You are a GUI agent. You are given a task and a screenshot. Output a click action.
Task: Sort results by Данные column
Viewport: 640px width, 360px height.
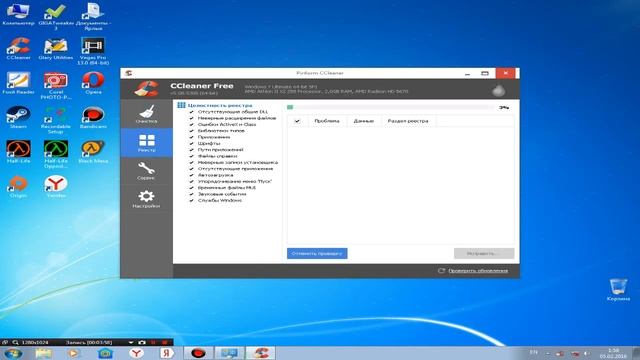pos(364,121)
